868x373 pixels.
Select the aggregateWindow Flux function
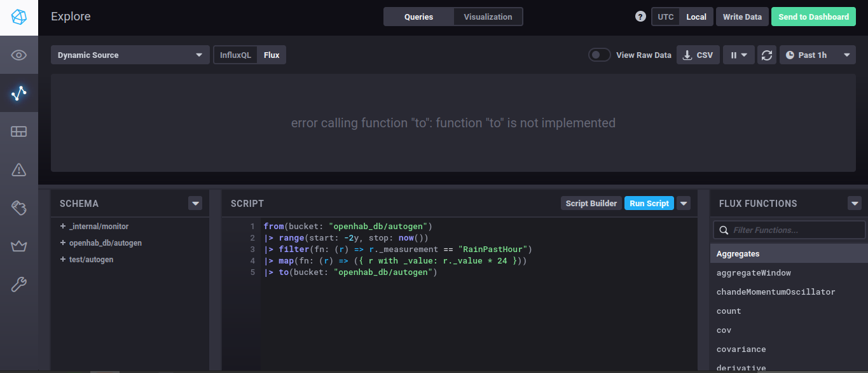coord(754,273)
